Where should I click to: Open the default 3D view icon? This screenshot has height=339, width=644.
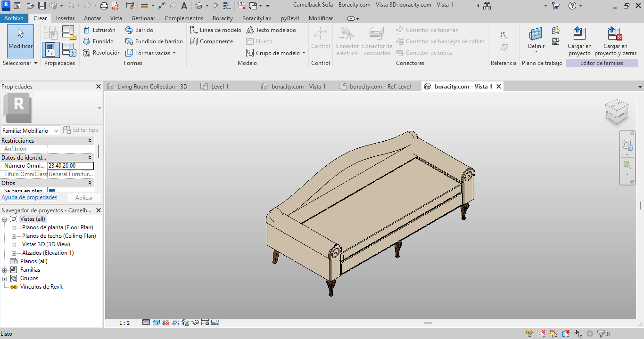(x=198, y=6)
